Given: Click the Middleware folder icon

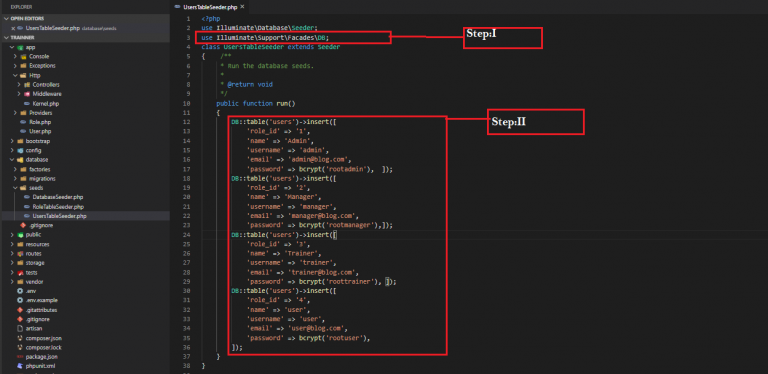Looking at the screenshot, I should (x=27, y=94).
